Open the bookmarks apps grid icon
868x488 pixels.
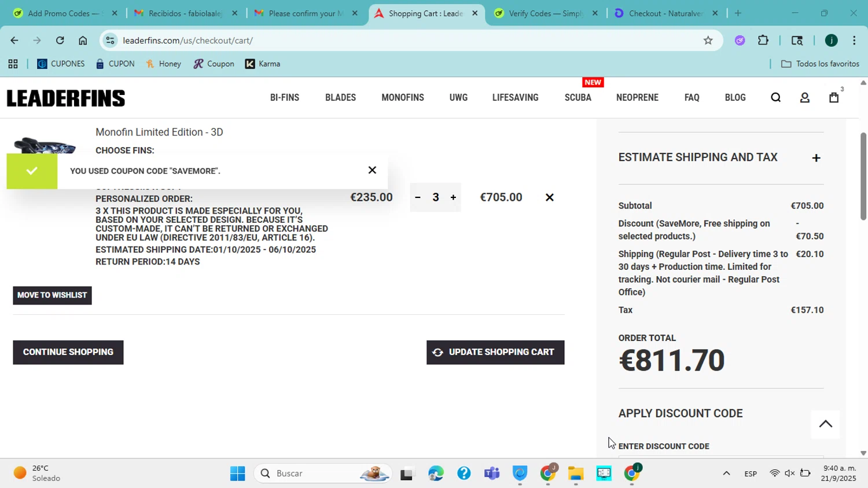(x=13, y=64)
